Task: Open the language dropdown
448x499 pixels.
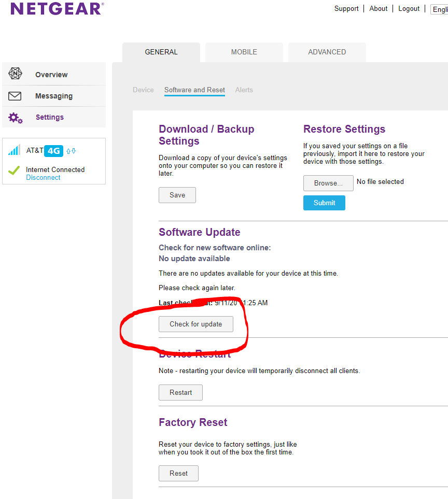Action: [439, 9]
